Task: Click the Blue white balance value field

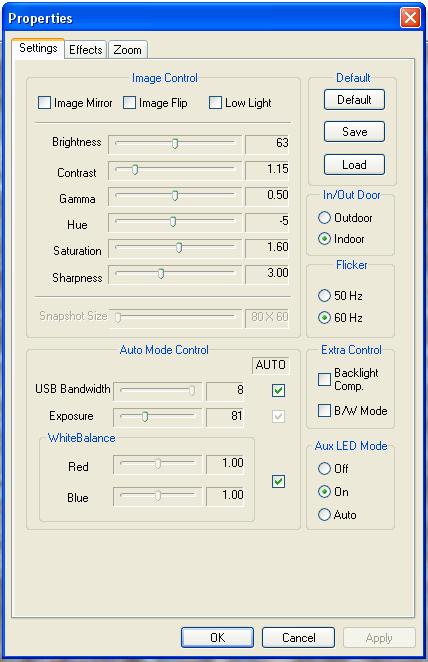Action: coord(225,495)
